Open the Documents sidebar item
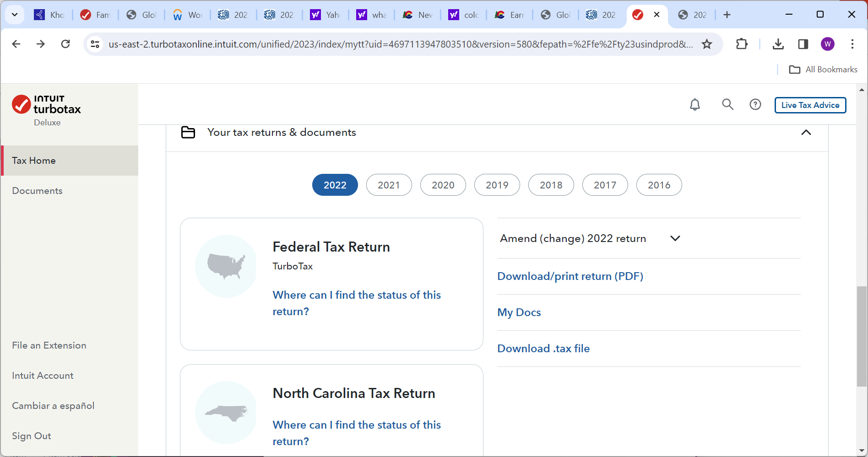 point(37,191)
